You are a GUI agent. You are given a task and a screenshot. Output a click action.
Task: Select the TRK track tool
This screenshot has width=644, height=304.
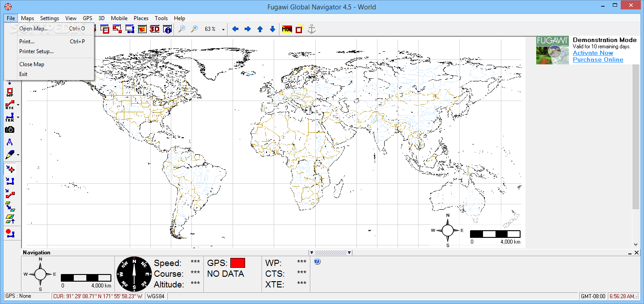pos(9,118)
